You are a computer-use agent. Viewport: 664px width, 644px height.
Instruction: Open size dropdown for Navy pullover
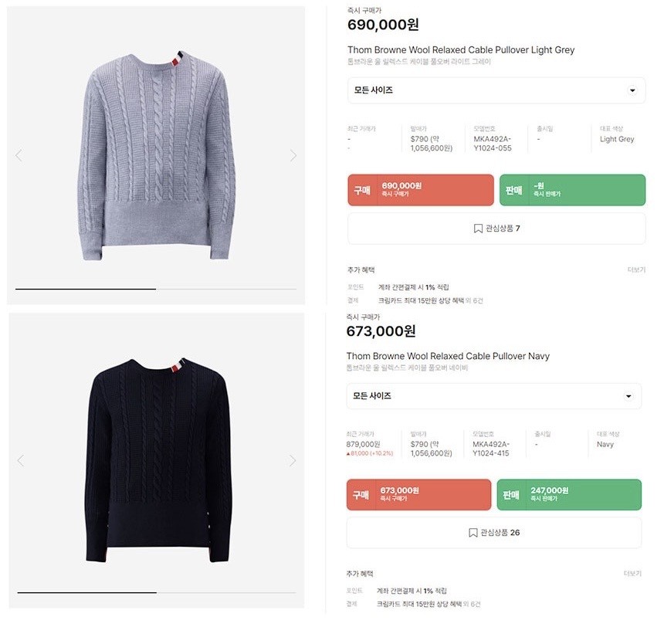494,396
